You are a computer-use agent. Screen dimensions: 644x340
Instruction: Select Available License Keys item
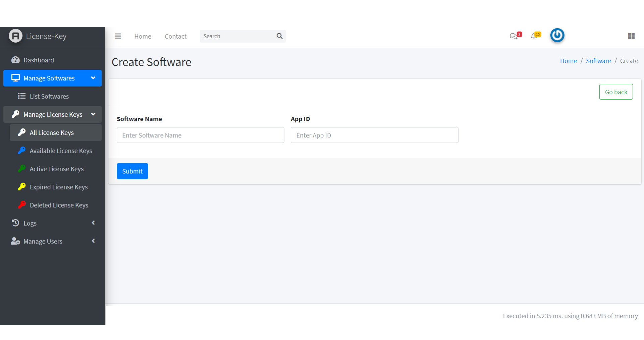point(61,151)
